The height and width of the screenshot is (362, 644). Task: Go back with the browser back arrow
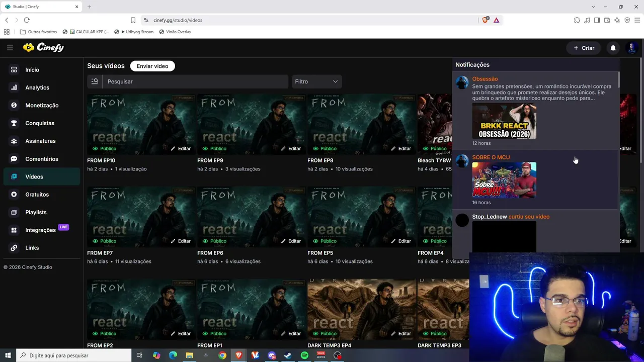coord(7,20)
